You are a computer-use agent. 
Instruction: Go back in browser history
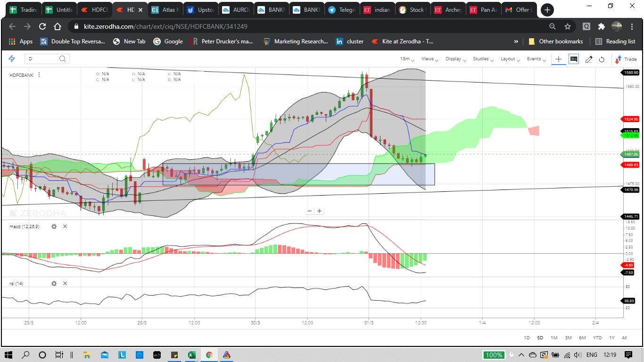click(x=12, y=26)
